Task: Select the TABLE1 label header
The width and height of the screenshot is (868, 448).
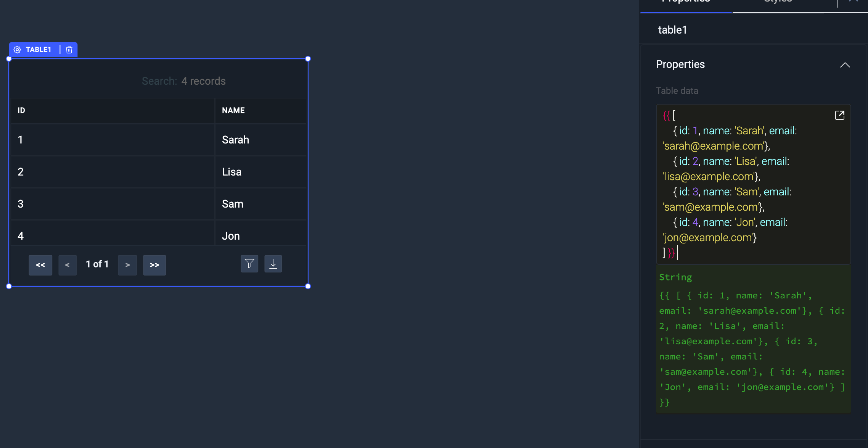Action: (x=38, y=49)
